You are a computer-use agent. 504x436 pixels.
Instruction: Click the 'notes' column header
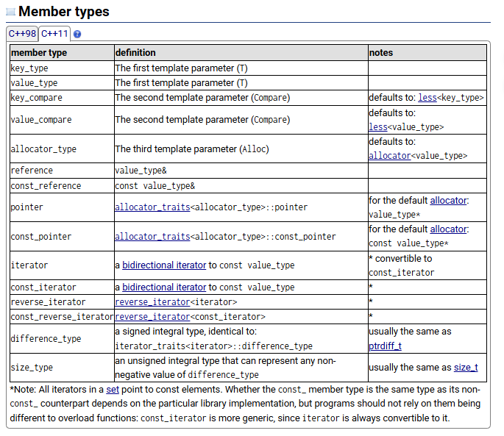point(427,53)
